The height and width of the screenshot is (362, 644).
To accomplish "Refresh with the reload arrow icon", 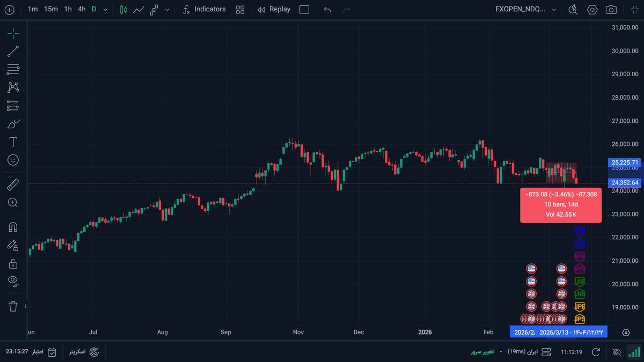I will (596, 352).
